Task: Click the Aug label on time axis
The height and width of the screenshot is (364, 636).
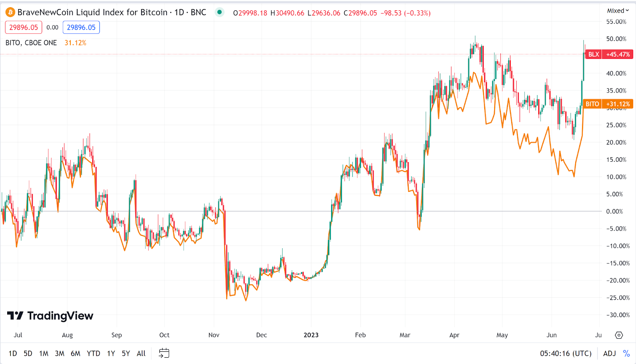Action: point(68,335)
